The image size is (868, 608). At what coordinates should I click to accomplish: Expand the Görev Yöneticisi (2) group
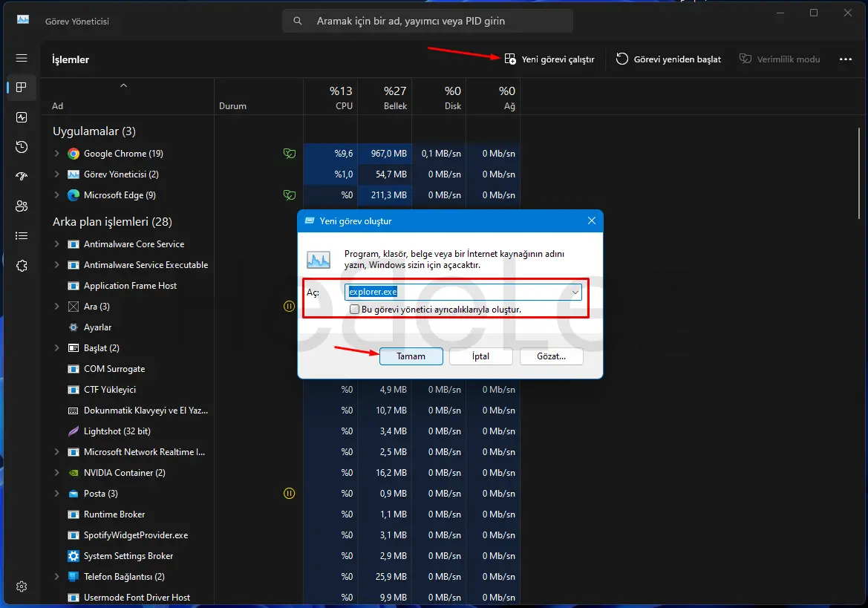(56, 174)
